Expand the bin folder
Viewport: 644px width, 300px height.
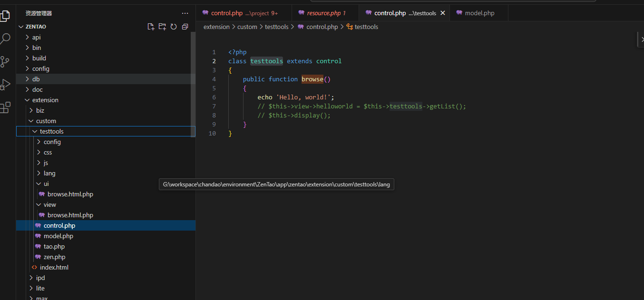[x=27, y=48]
